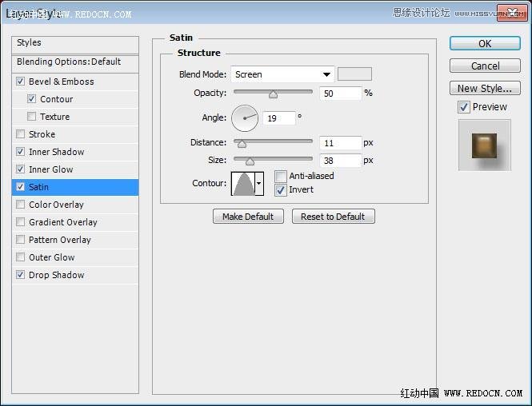Click the angle dial control

(245, 118)
